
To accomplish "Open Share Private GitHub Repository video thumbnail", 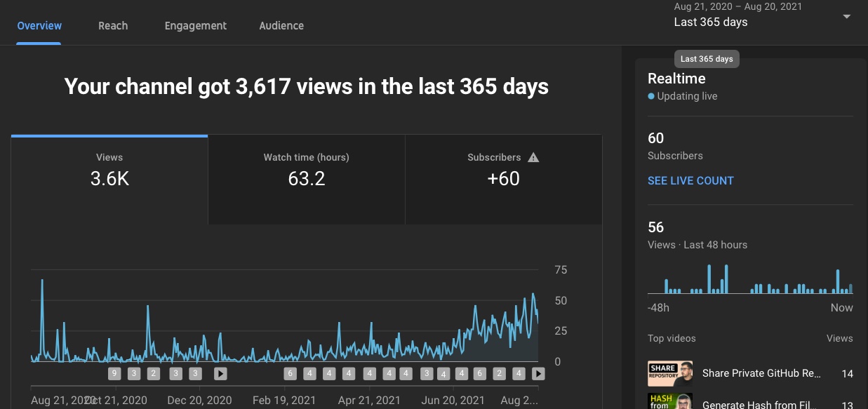I will tap(670, 373).
